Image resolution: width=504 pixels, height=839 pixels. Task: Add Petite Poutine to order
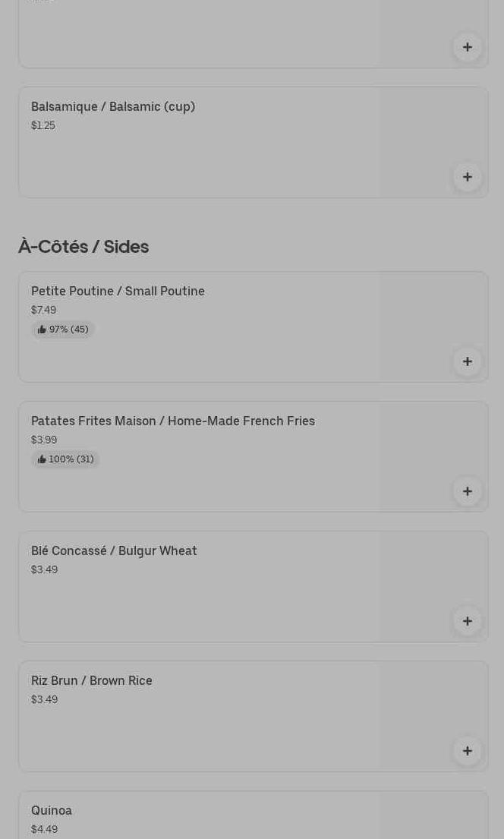point(467,361)
